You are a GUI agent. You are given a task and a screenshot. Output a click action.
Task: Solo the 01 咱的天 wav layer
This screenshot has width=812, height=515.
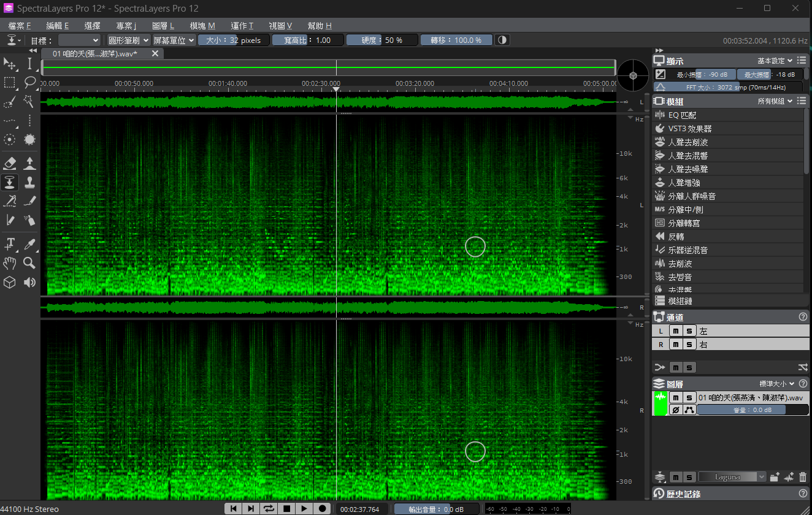[x=689, y=398]
